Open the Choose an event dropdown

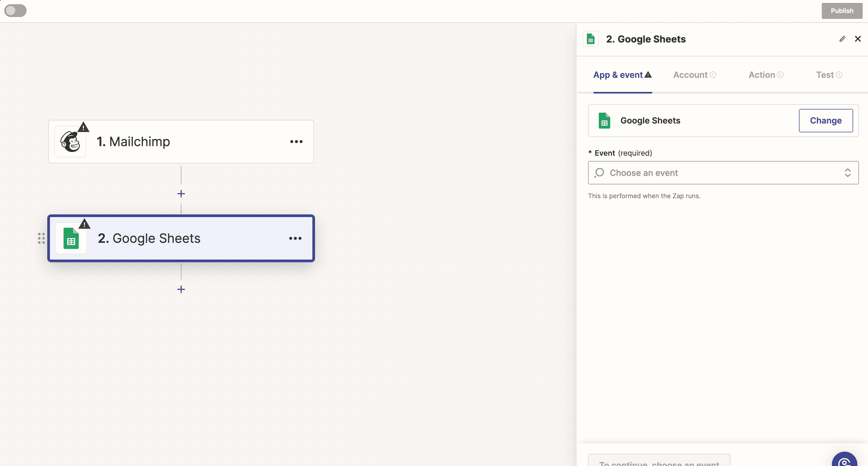[x=723, y=173]
